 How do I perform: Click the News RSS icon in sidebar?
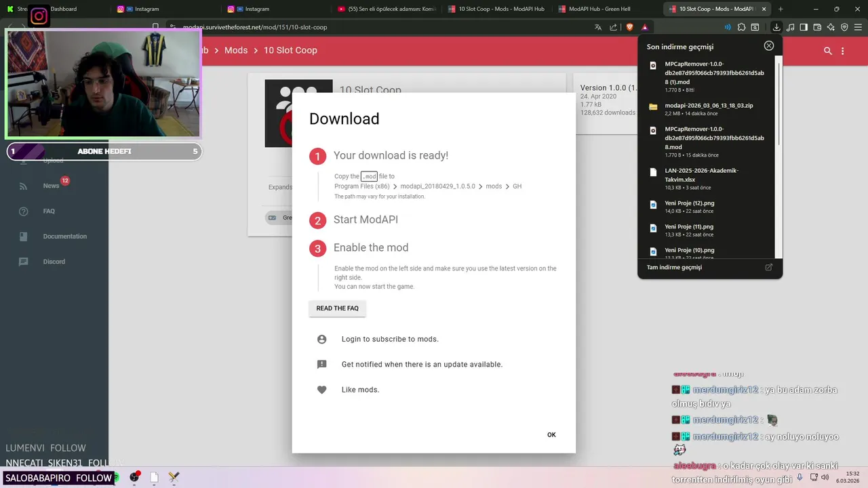pos(24,186)
